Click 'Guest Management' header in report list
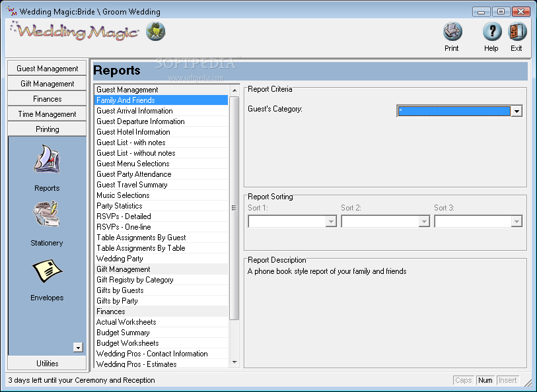The width and height of the screenshot is (537, 392). 161,90
